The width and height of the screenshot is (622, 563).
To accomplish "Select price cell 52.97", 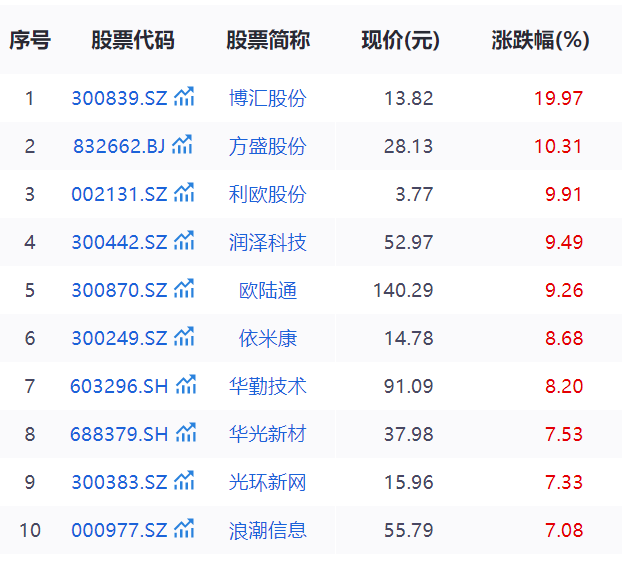I will [409, 242].
